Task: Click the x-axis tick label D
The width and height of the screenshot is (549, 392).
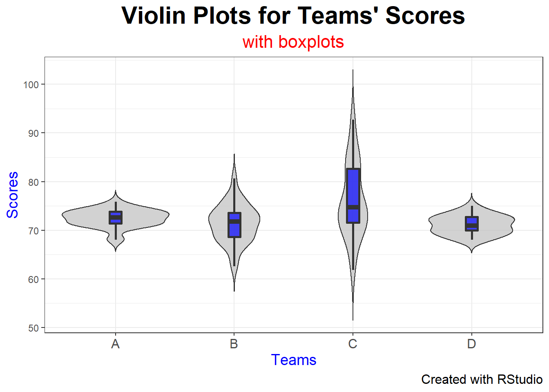Action: click(x=471, y=344)
